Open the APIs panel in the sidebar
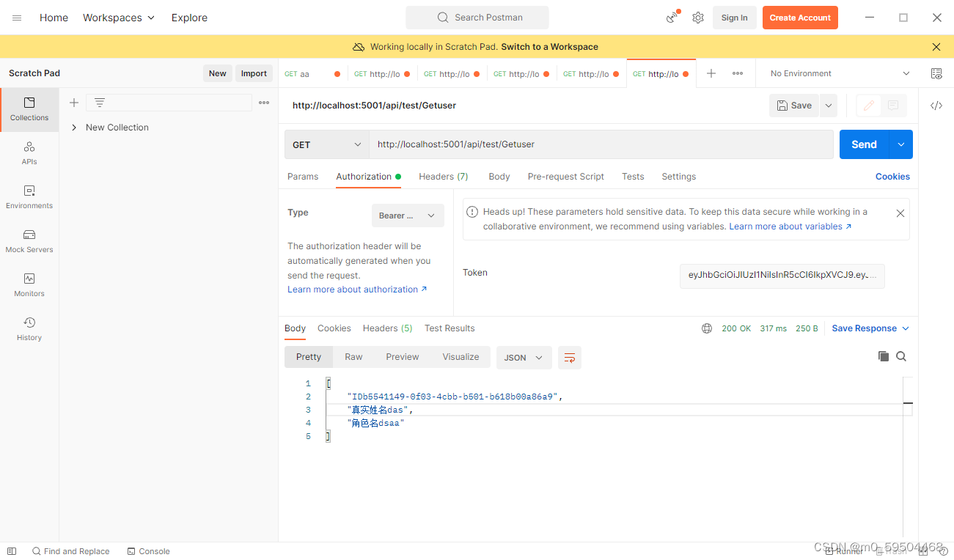954x560 pixels. pos(29,153)
